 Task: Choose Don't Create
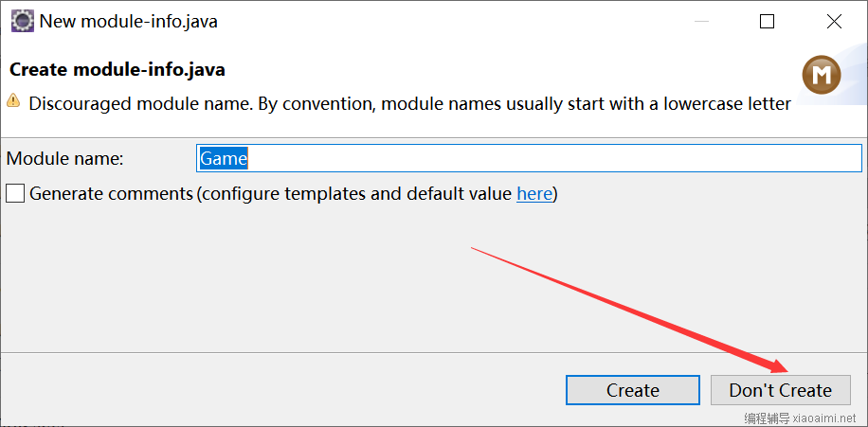(x=781, y=390)
